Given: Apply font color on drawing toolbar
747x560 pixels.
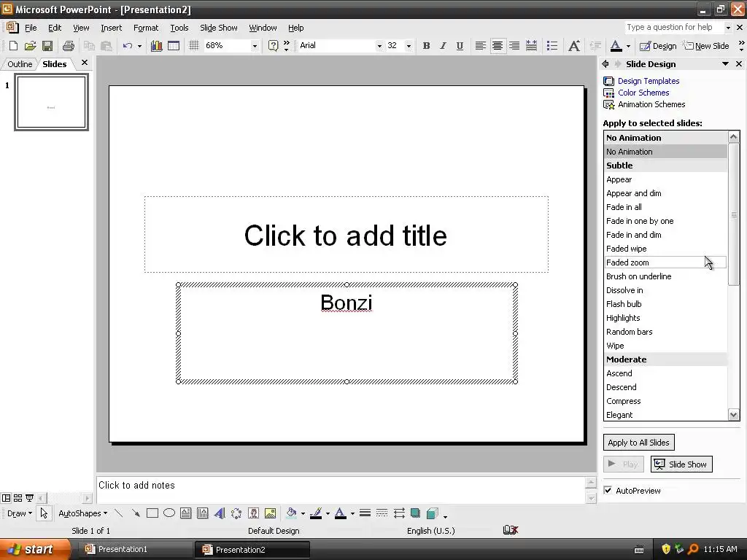Looking at the screenshot, I should [x=341, y=513].
